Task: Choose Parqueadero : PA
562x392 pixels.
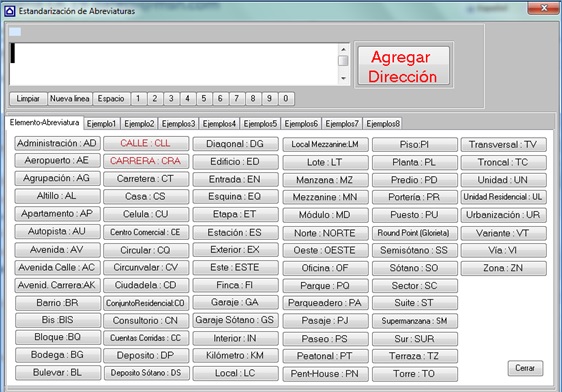Action: click(x=325, y=303)
